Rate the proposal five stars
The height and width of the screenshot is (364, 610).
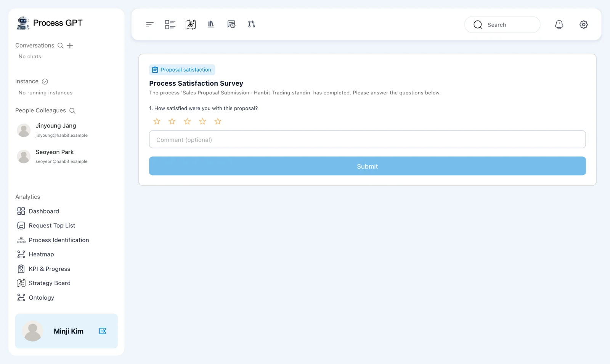click(x=218, y=121)
